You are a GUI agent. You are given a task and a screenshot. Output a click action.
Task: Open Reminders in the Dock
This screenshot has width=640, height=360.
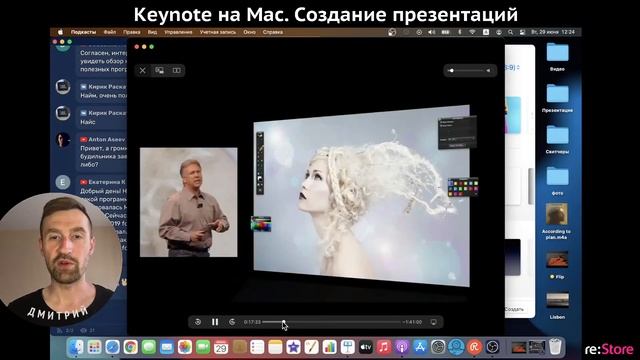click(x=257, y=347)
